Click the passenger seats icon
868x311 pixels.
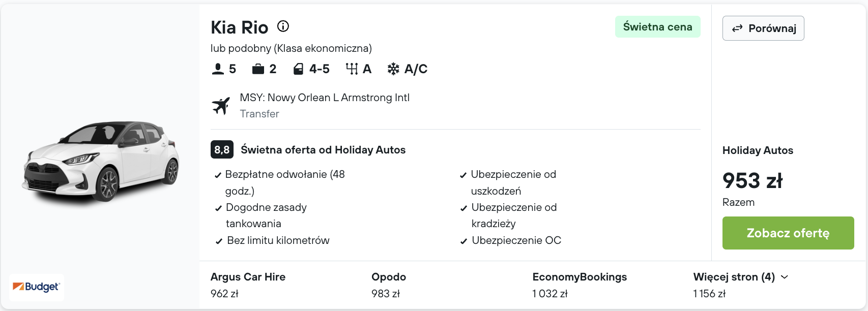218,69
